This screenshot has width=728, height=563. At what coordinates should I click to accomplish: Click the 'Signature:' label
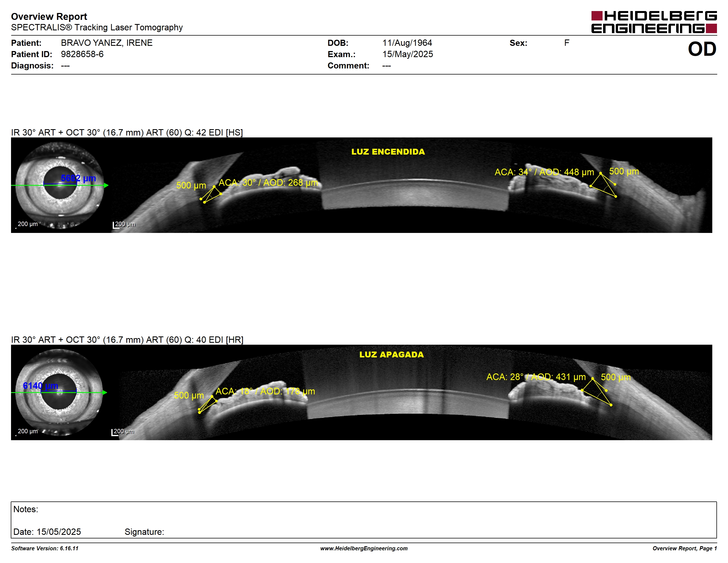(x=144, y=532)
